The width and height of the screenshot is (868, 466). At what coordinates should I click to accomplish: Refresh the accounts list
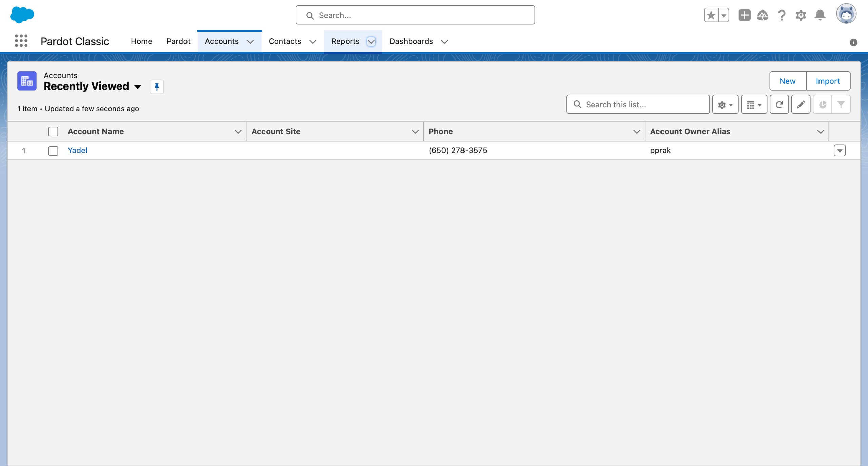[779, 105]
